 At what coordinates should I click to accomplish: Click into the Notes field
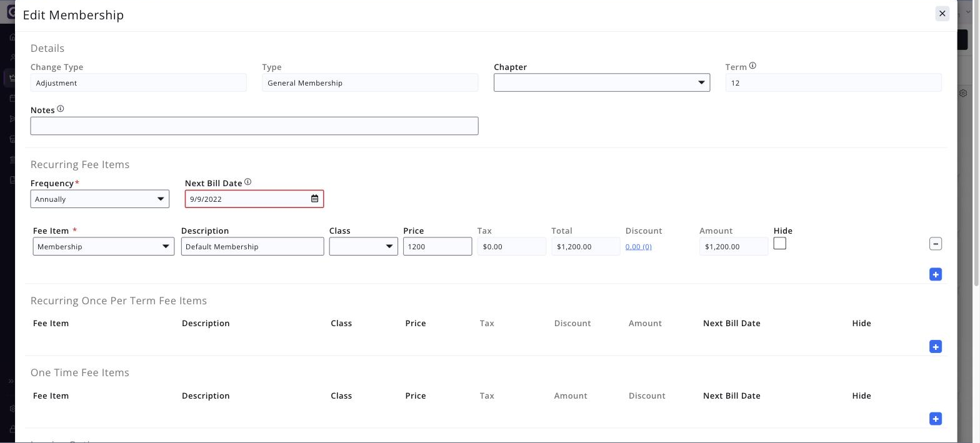[254, 126]
